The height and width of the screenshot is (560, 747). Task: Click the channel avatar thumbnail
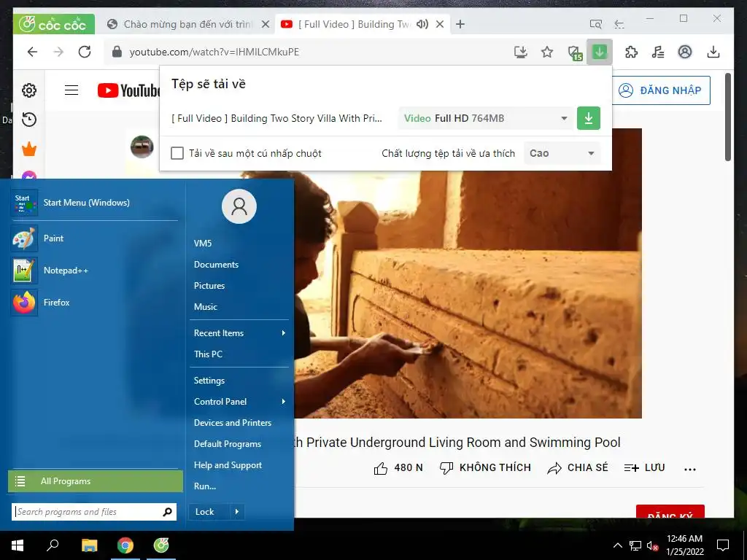coord(142,147)
